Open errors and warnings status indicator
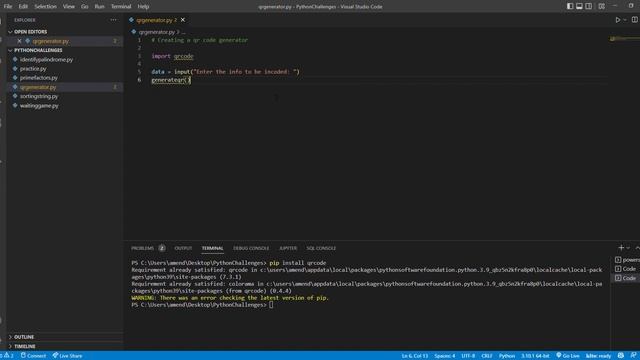 point(7,356)
